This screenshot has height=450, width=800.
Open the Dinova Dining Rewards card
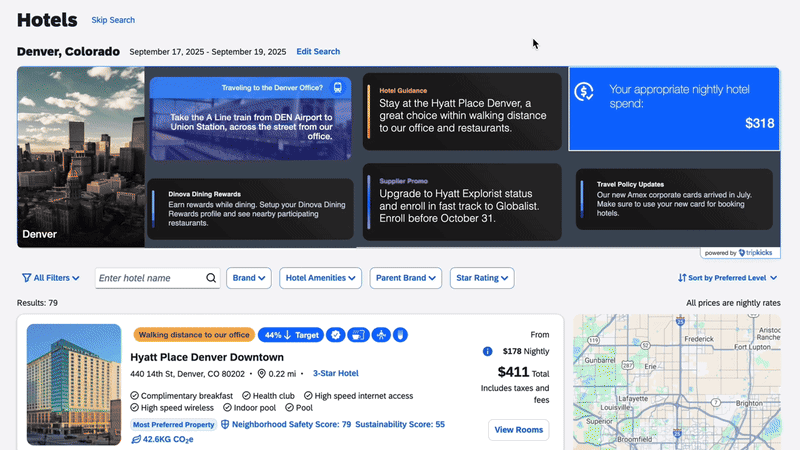pos(251,209)
